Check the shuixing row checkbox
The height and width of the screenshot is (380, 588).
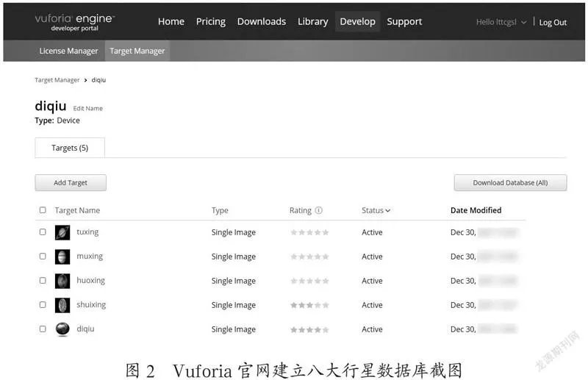pos(43,304)
